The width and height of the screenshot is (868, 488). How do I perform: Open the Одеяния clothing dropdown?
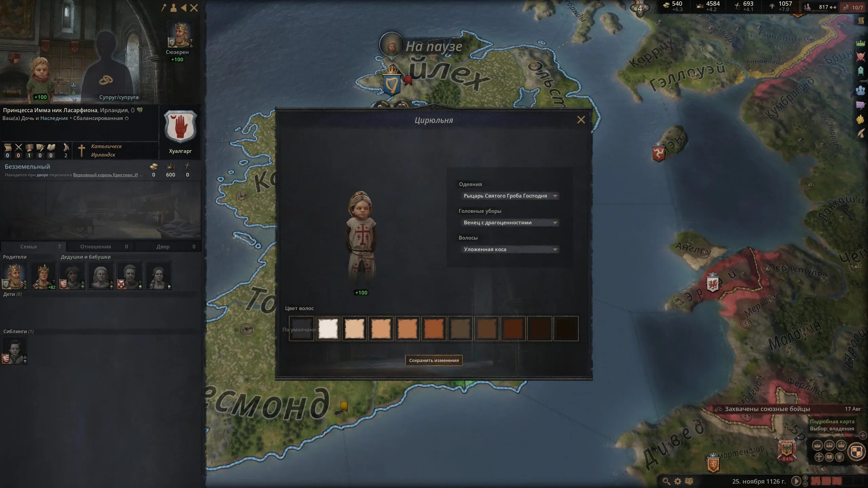510,196
